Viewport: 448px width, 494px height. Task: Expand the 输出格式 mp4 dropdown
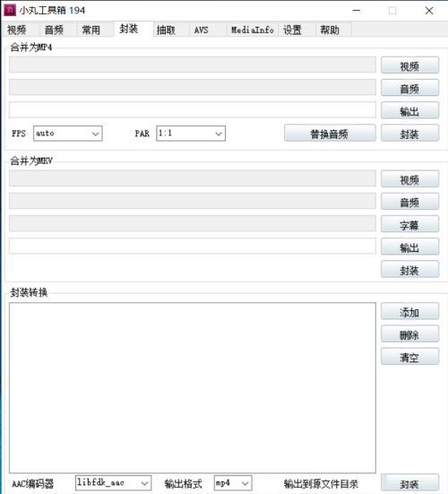click(x=233, y=483)
